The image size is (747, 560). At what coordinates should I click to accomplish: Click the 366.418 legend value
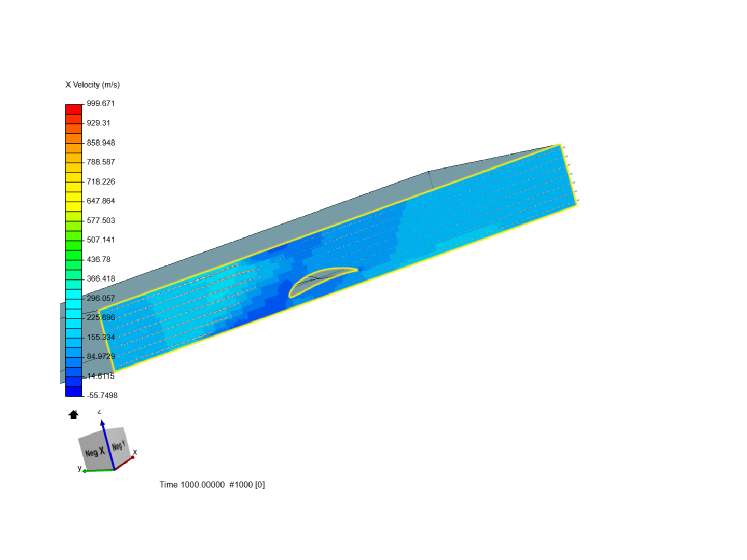[x=101, y=278]
